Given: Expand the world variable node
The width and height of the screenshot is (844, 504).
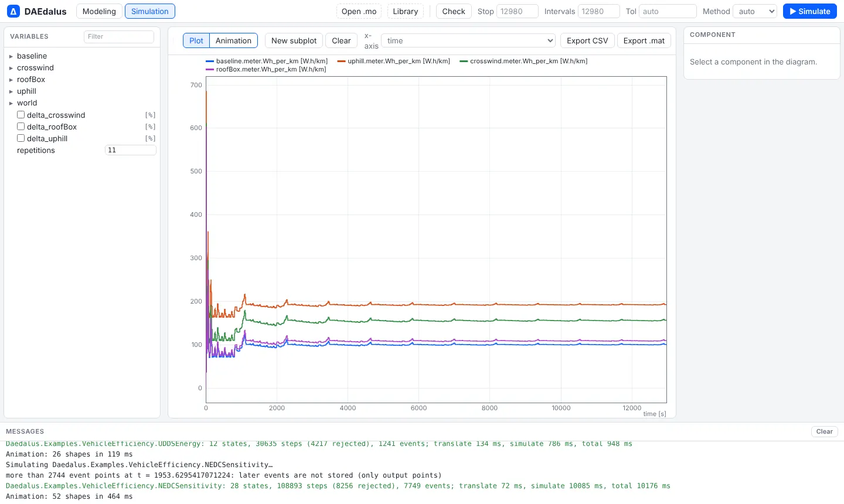Looking at the screenshot, I should point(11,103).
